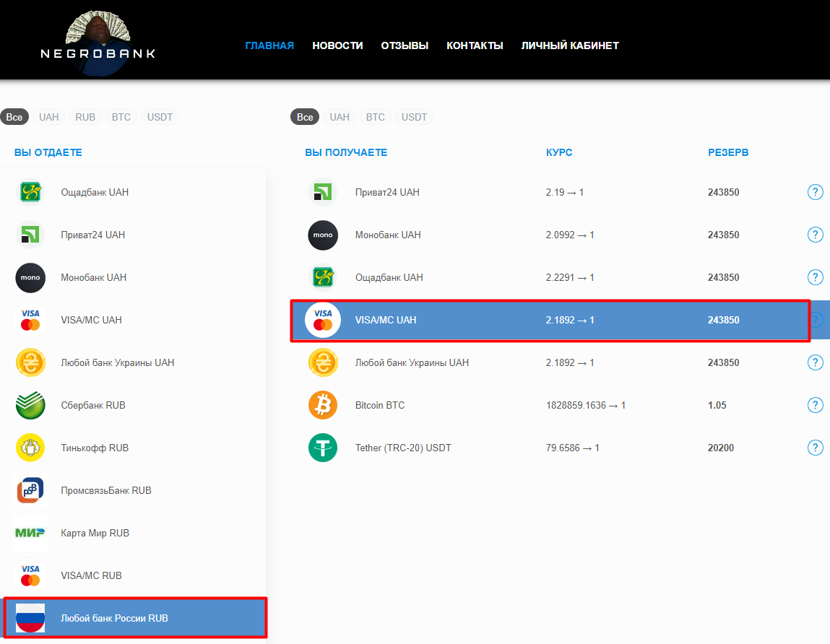Screen dimensions: 830x644
Task: Choose Сбербанк RUB to give
Action: 133,405
